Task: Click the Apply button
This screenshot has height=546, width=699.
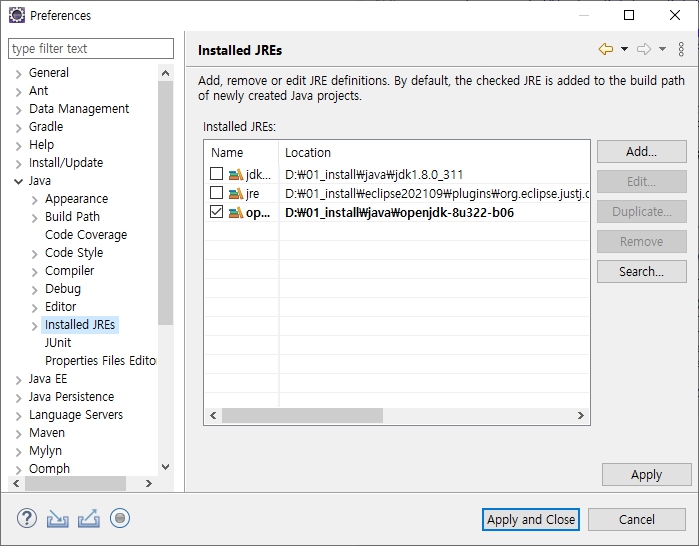Action: [646, 475]
